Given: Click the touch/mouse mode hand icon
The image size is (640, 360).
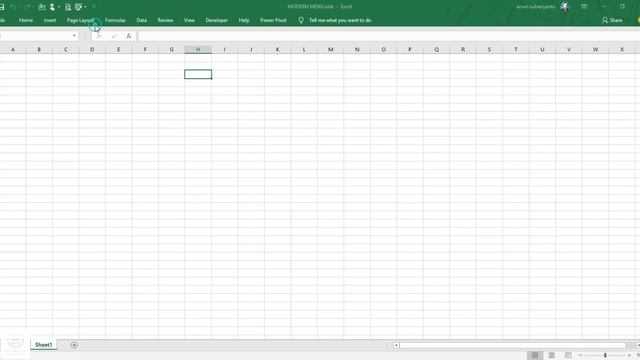Looking at the screenshot, I should click(52, 7).
